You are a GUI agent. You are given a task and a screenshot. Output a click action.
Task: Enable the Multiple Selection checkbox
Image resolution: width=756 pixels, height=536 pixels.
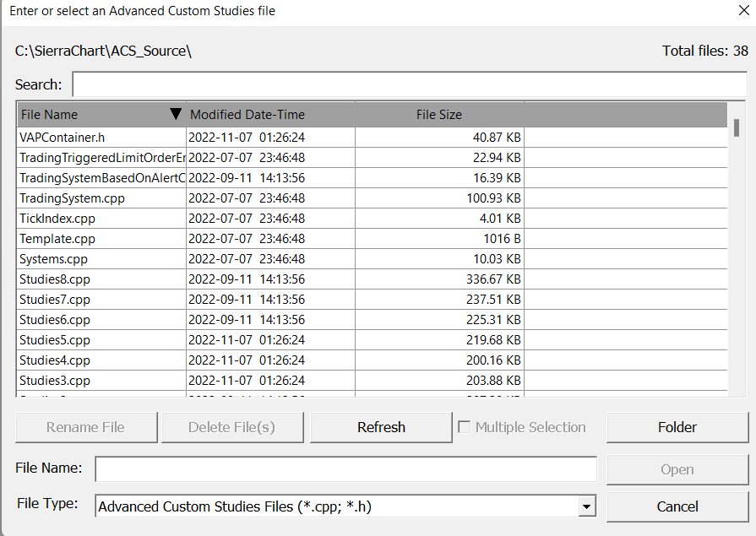464,427
